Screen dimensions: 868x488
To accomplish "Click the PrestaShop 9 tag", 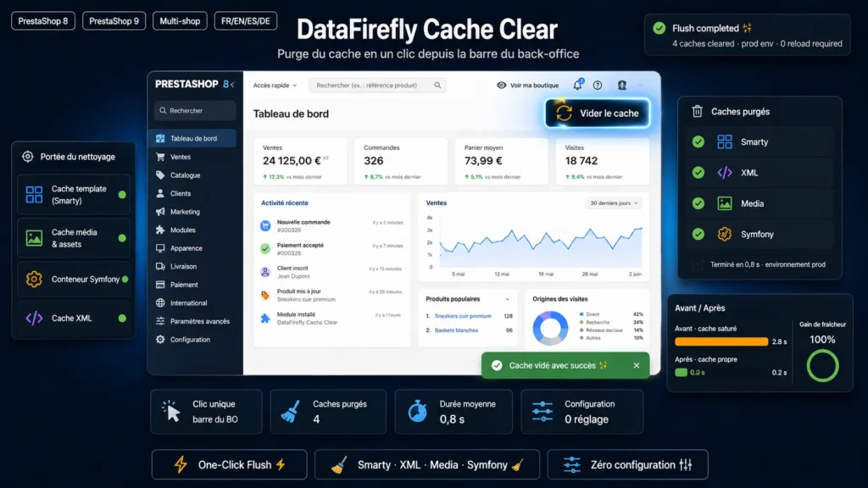I will 114,21.
